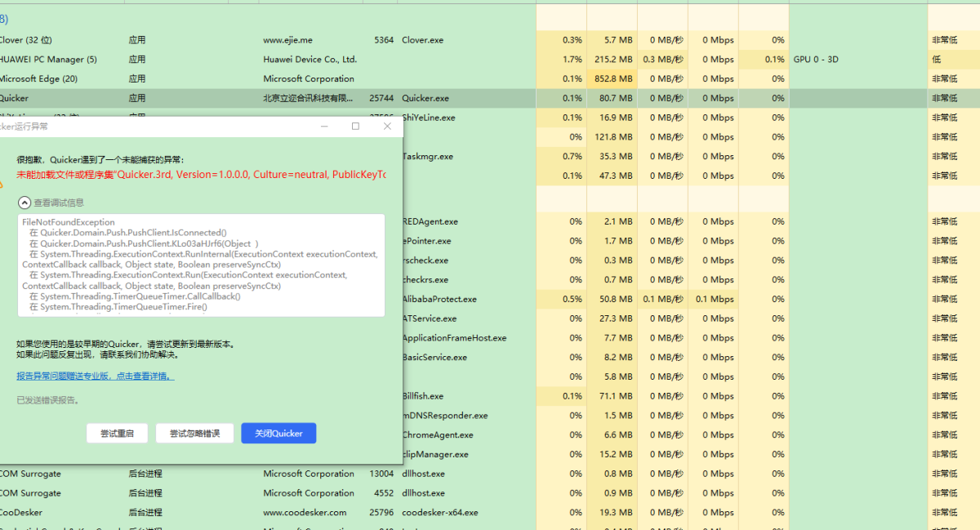Maximize the Quicker error dialog
Image resolution: width=980 pixels, height=530 pixels.
(x=355, y=127)
